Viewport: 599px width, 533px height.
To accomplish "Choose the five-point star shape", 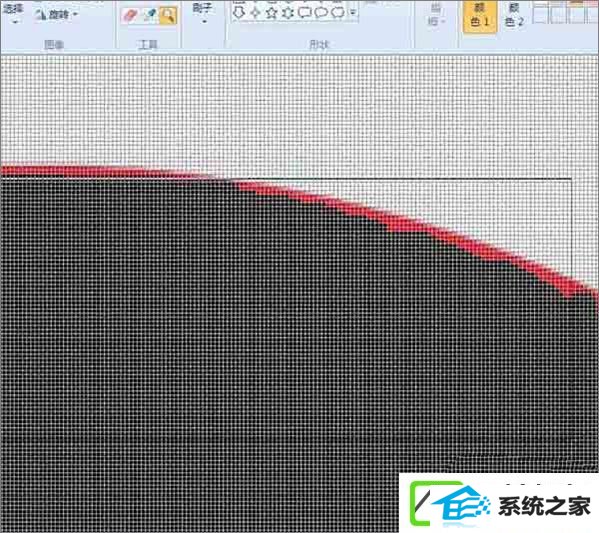I will [x=271, y=13].
